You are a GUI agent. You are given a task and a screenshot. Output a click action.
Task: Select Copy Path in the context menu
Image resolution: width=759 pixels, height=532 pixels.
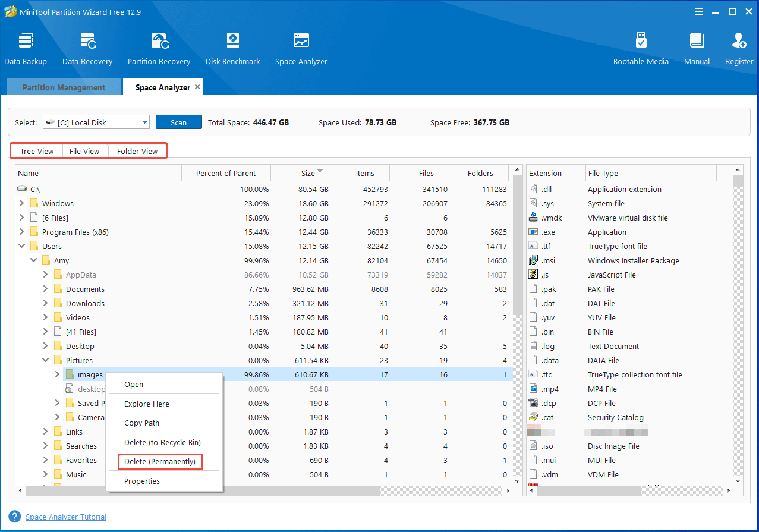pos(141,423)
